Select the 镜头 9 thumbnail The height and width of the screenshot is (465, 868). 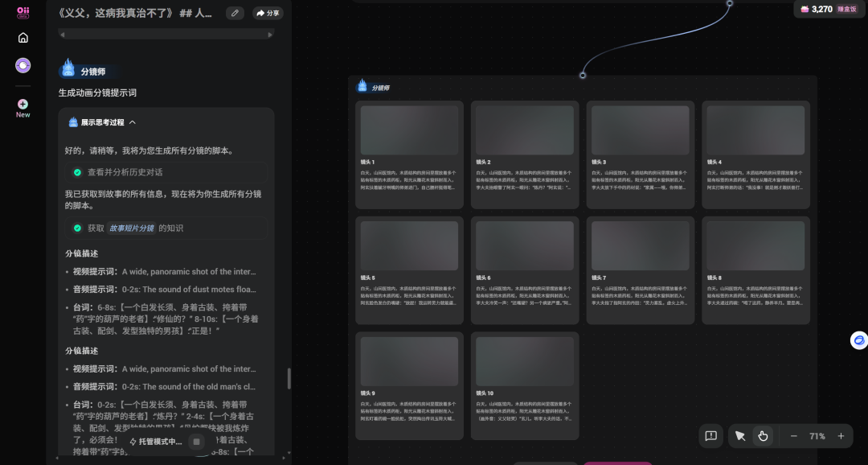click(409, 361)
